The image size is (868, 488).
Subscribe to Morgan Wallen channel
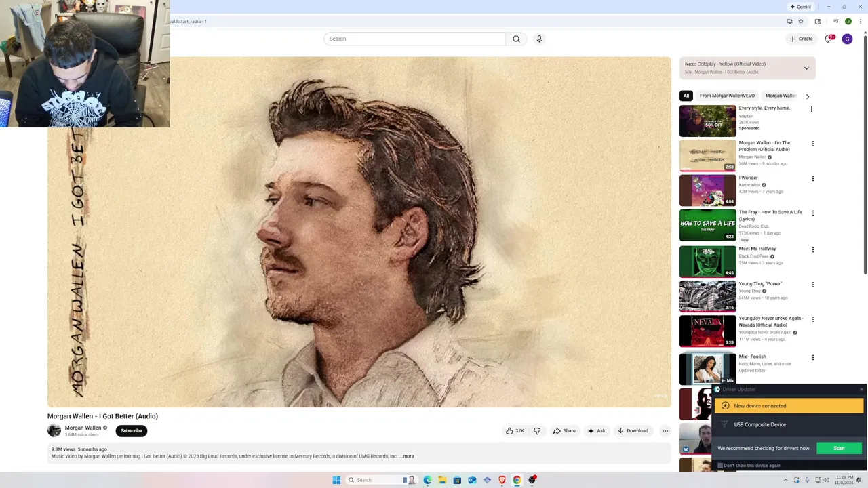click(132, 431)
